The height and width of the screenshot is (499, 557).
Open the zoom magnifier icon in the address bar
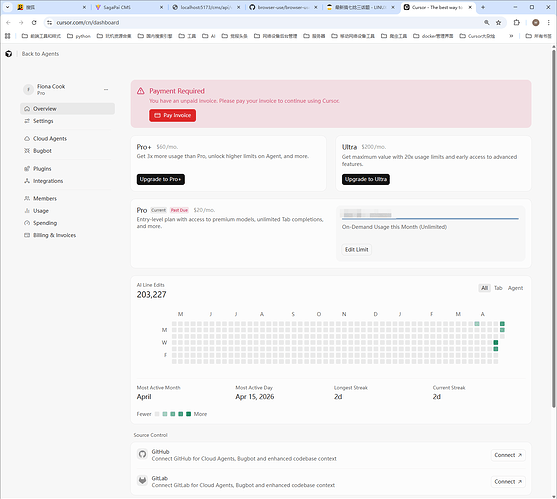click(x=487, y=22)
